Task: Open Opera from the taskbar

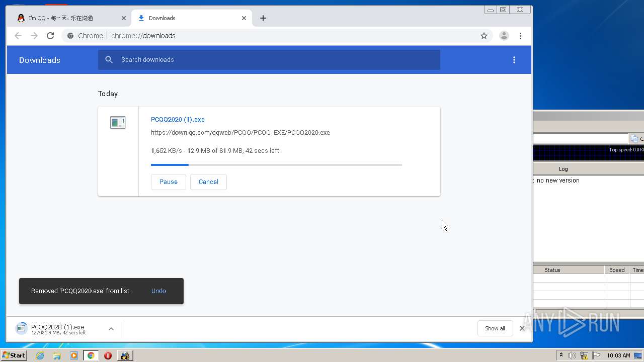Action: 108,355
